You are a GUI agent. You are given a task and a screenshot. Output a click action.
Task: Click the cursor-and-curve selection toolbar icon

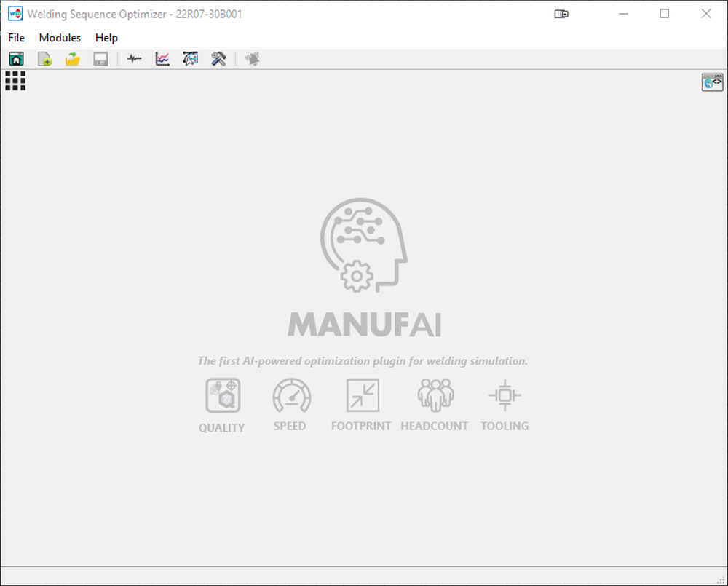(190, 59)
